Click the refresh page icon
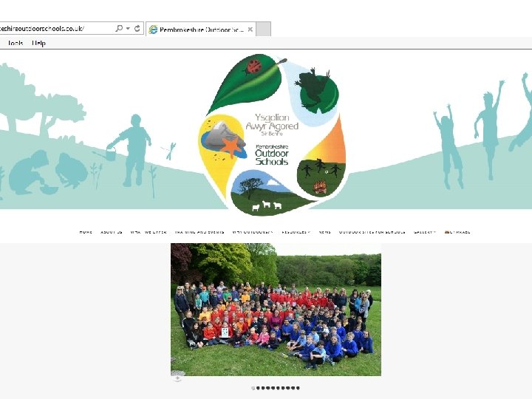 coord(137,29)
